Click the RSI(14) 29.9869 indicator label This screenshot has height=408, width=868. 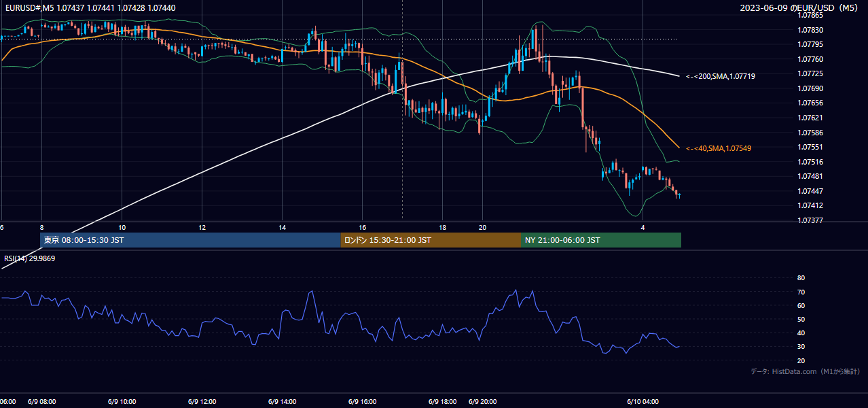click(30, 258)
